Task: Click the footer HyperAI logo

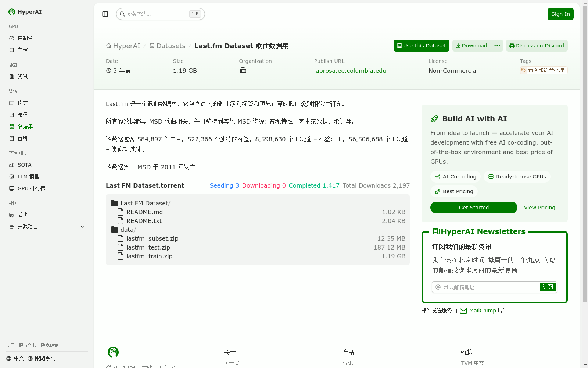Action: click(x=113, y=352)
